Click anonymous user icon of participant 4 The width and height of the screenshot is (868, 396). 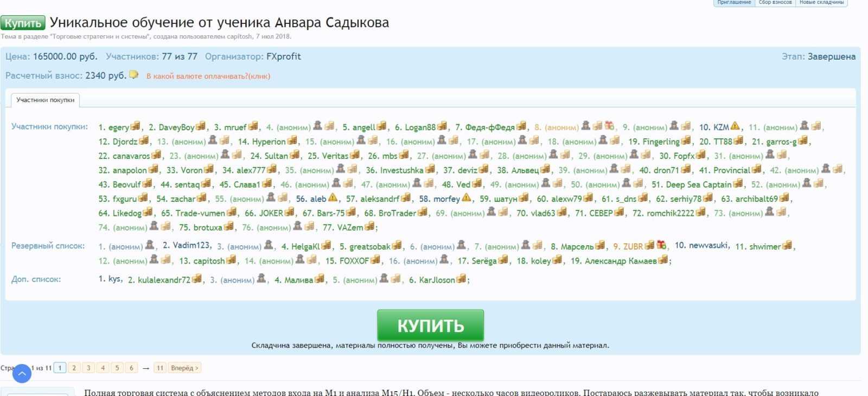[318, 126]
